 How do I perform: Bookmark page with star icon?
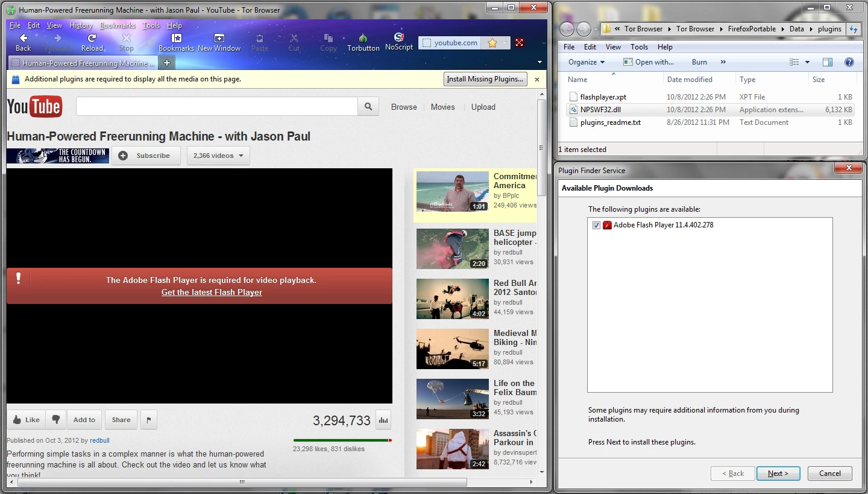(492, 43)
